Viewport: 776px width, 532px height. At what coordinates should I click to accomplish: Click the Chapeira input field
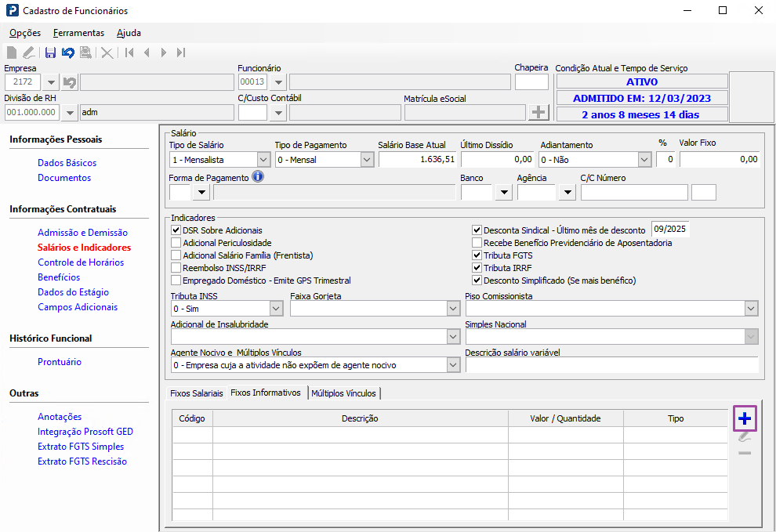coord(531,82)
